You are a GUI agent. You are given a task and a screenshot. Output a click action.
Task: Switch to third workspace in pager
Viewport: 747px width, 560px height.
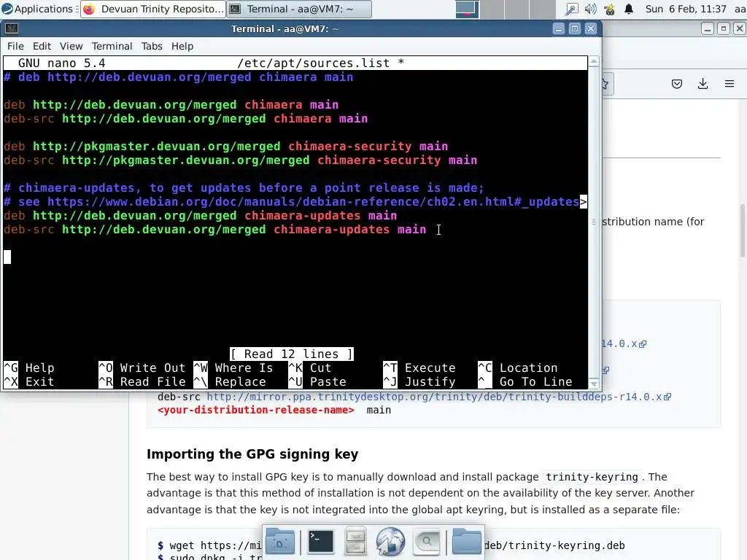tap(516, 9)
